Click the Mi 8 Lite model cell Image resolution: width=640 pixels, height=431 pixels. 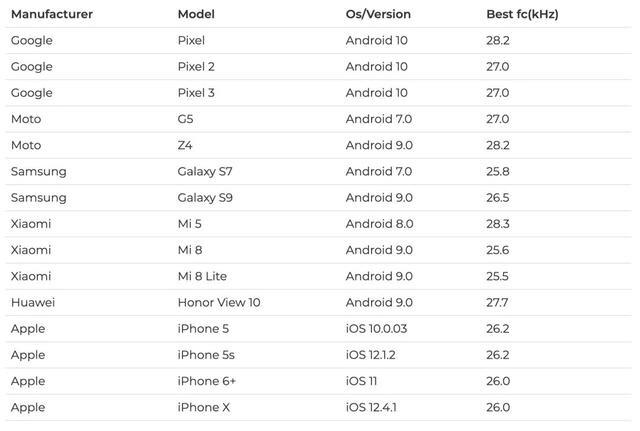click(x=202, y=276)
